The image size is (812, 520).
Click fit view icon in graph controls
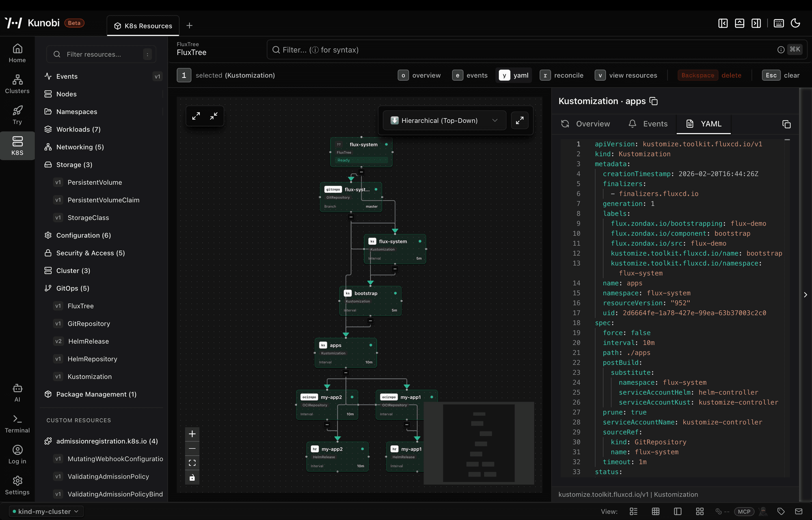pos(192,463)
